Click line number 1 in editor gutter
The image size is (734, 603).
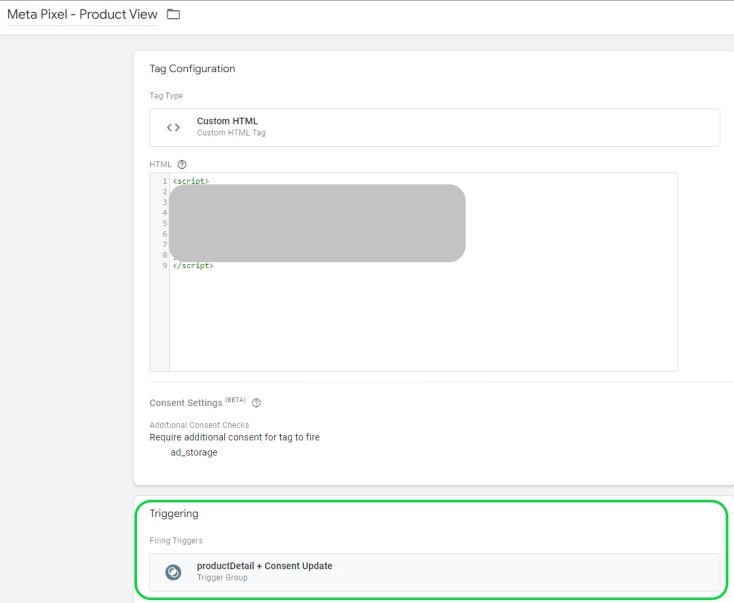click(163, 181)
